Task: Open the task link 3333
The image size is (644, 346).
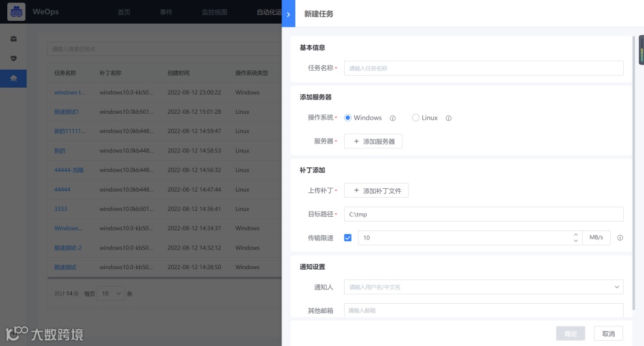Action: (x=60, y=209)
